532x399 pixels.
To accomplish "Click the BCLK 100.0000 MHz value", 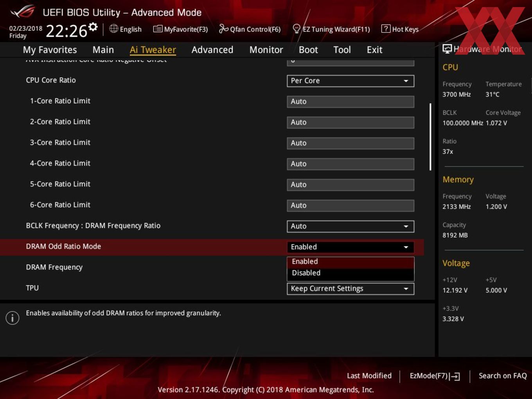I will point(463,123).
